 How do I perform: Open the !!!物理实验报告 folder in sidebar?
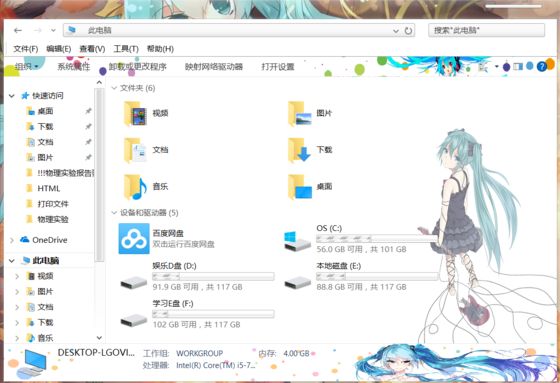tap(66, 173)
